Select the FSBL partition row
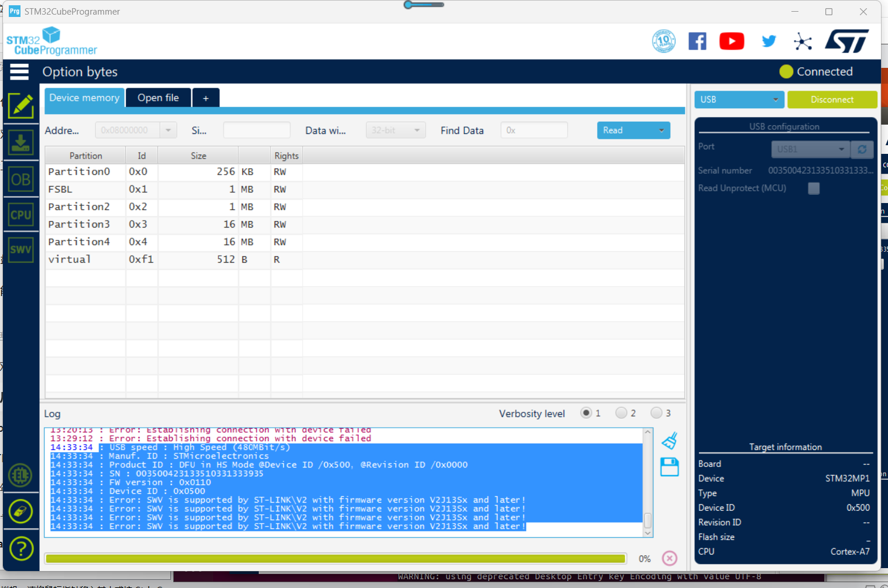 (x=365, y=190)
